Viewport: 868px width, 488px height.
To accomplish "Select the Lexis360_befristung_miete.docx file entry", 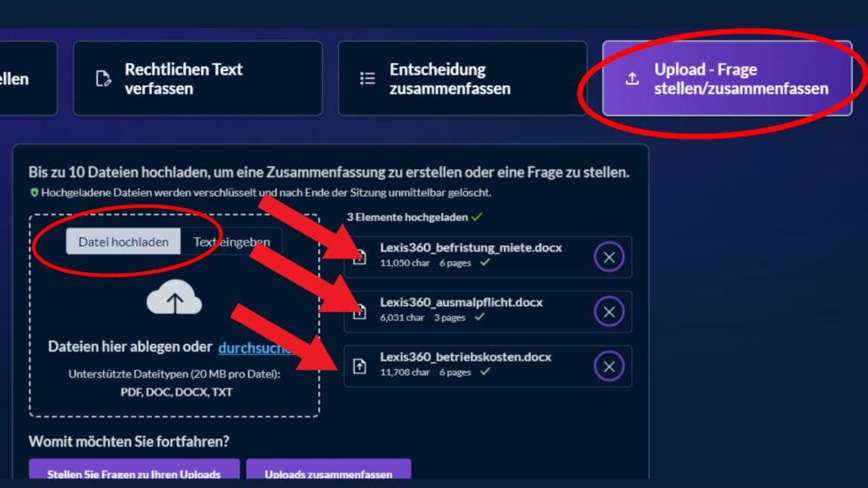I will 487,257.
